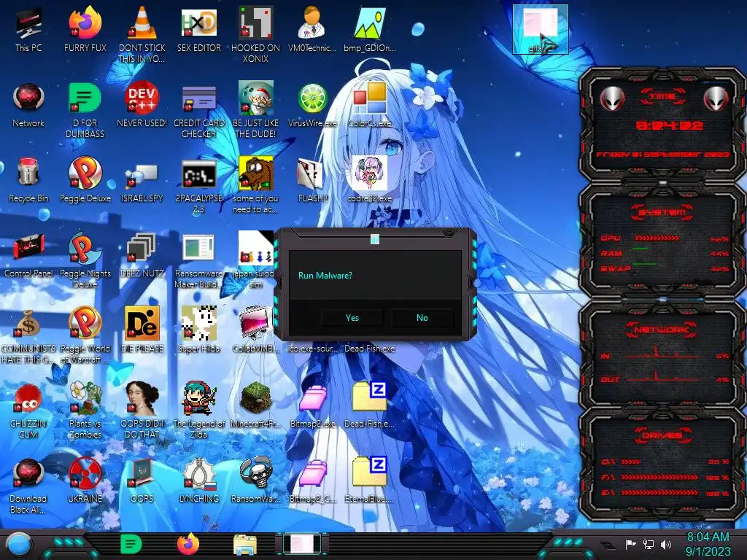Open the Start orb on taskbar
The width and height of the screenshot is (747, 560).
coord(19,545)
